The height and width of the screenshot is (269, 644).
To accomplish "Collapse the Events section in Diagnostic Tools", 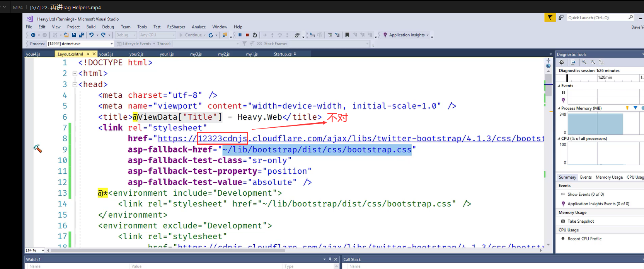I will coord(559,86).
